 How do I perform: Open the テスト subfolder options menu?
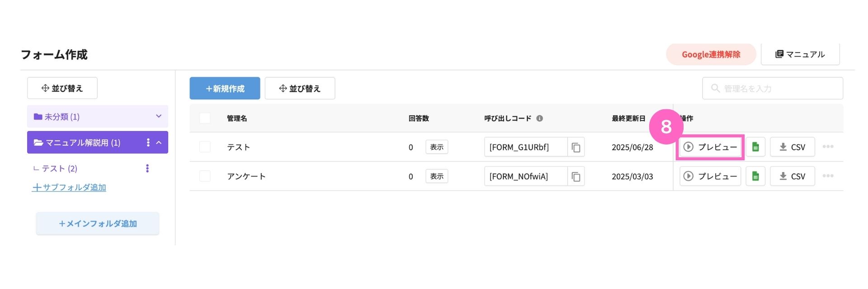point(147,168)
